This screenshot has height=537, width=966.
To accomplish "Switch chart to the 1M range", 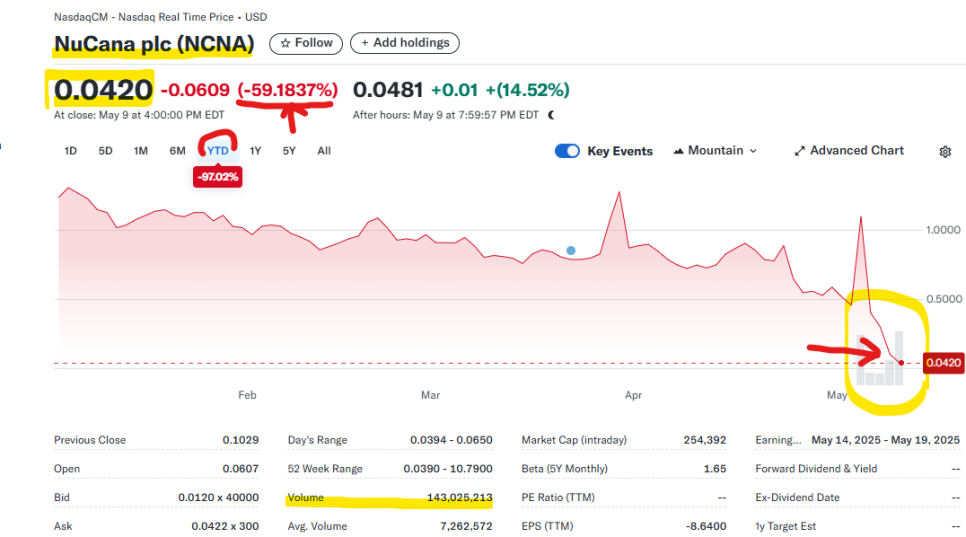I will pos(141,151).
